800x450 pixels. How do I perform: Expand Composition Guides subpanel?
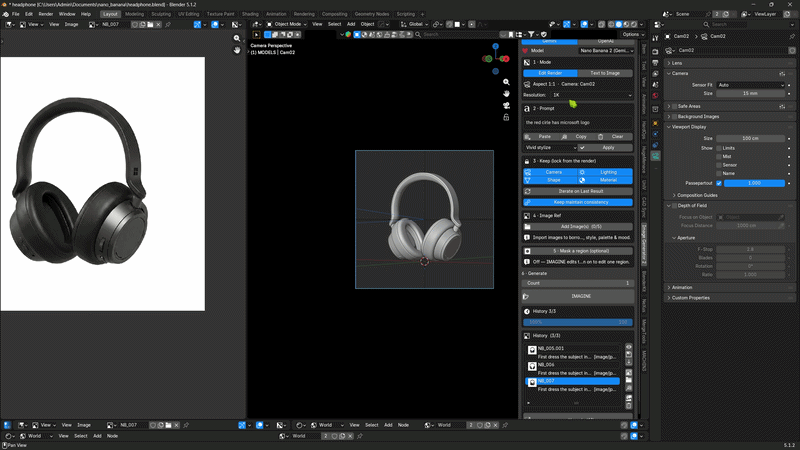pos(697,195)
